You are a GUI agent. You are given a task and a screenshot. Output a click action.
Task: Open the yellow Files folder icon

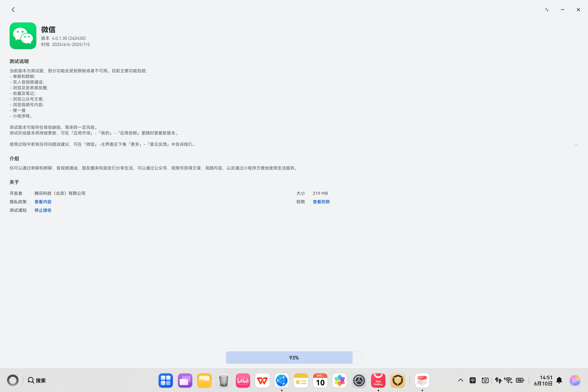[204, 381]
